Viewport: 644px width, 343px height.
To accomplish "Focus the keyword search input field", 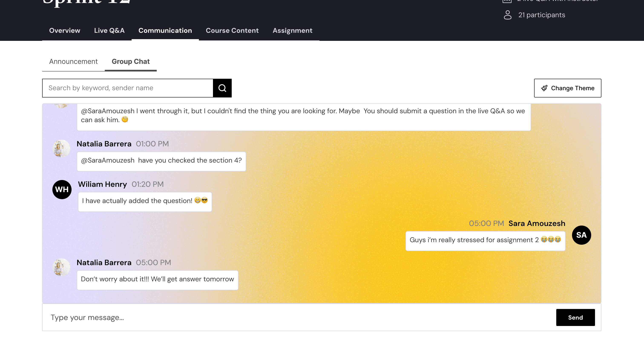I will click(x=128, y=88).
